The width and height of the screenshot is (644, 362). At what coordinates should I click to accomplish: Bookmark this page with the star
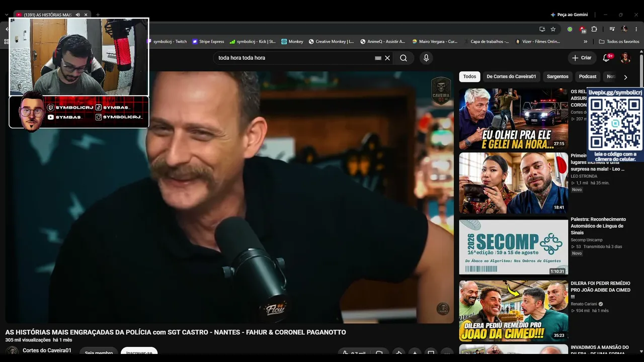(x=553, y=29)
